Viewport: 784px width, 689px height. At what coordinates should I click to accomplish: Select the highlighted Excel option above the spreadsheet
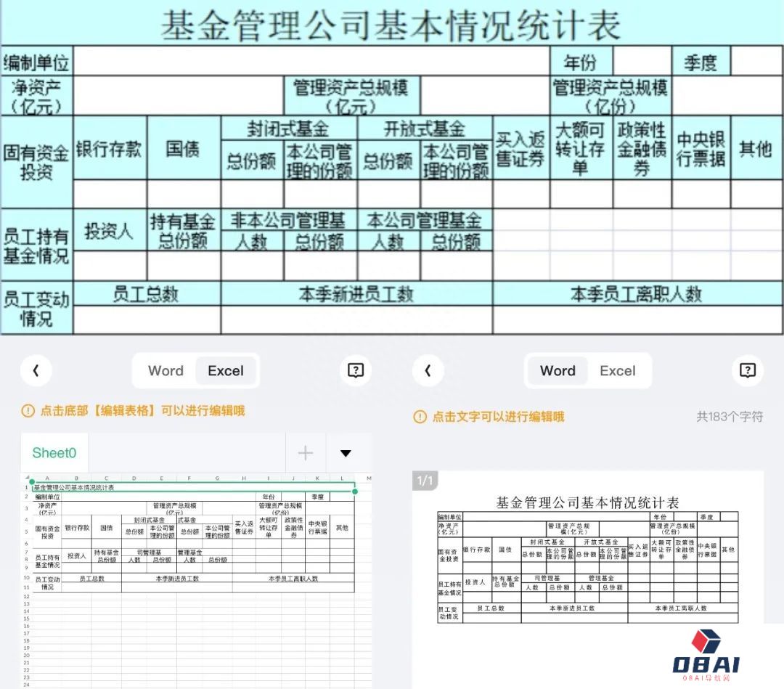pyautogui.click(x=226, y=371)
